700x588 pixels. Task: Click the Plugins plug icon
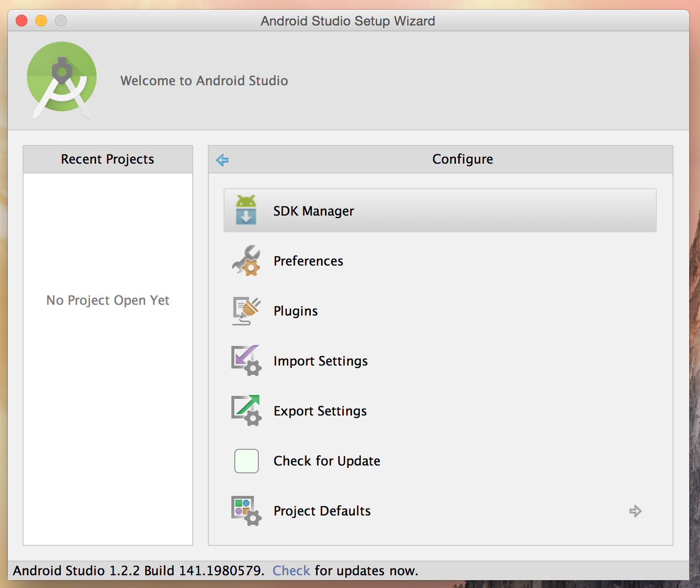pos(246,311)
